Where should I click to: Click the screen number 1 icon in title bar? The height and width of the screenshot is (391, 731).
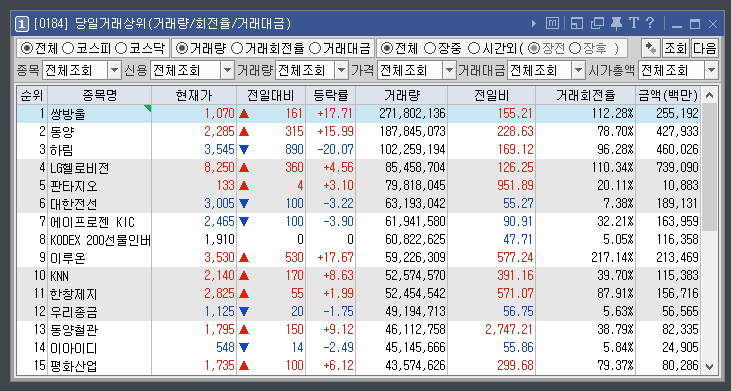click(x=21, y=23)
